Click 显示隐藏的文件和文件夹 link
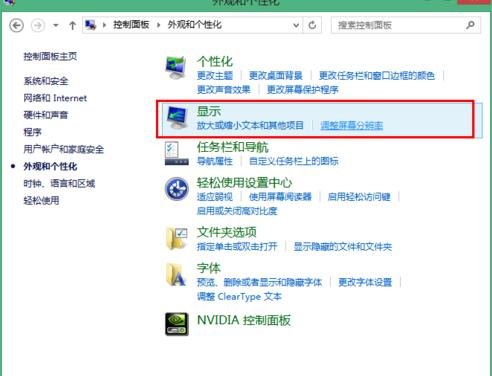The image size is (492, 376). pyautogui.click(x=343, y=247)
